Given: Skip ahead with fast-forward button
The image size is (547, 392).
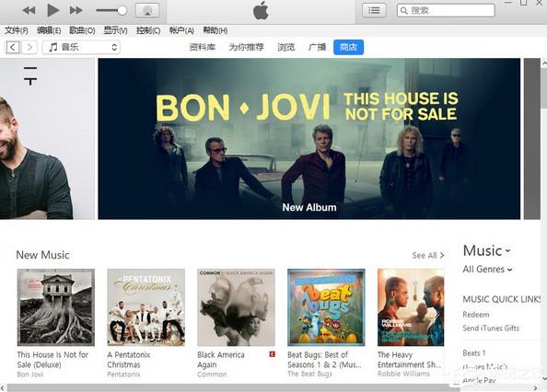Looking at the screenshot, I should tap(76, 10).
